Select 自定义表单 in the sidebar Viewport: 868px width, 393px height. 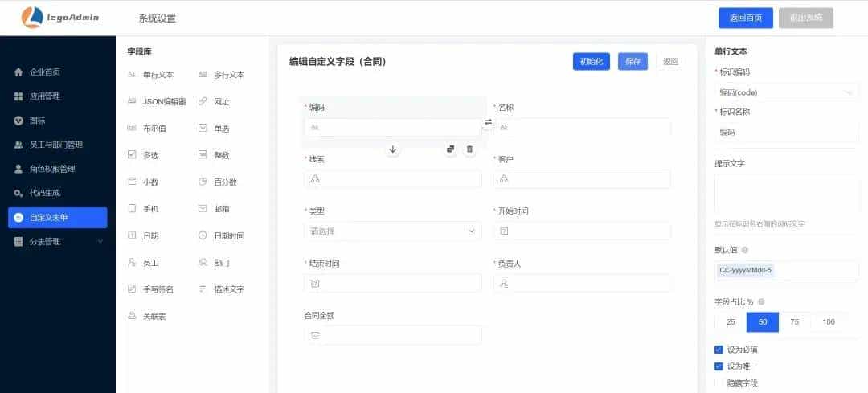tap(58, 218)
